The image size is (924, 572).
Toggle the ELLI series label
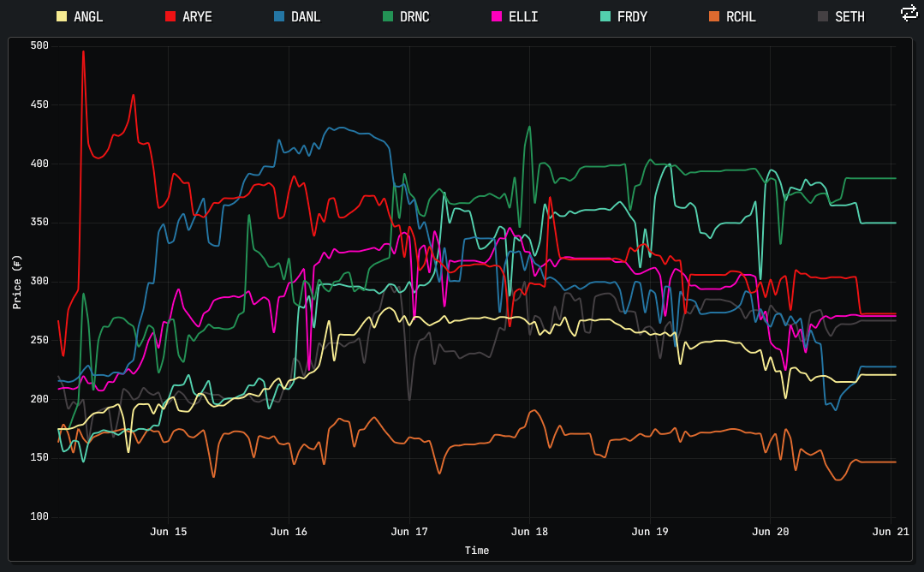coord(523,16)
